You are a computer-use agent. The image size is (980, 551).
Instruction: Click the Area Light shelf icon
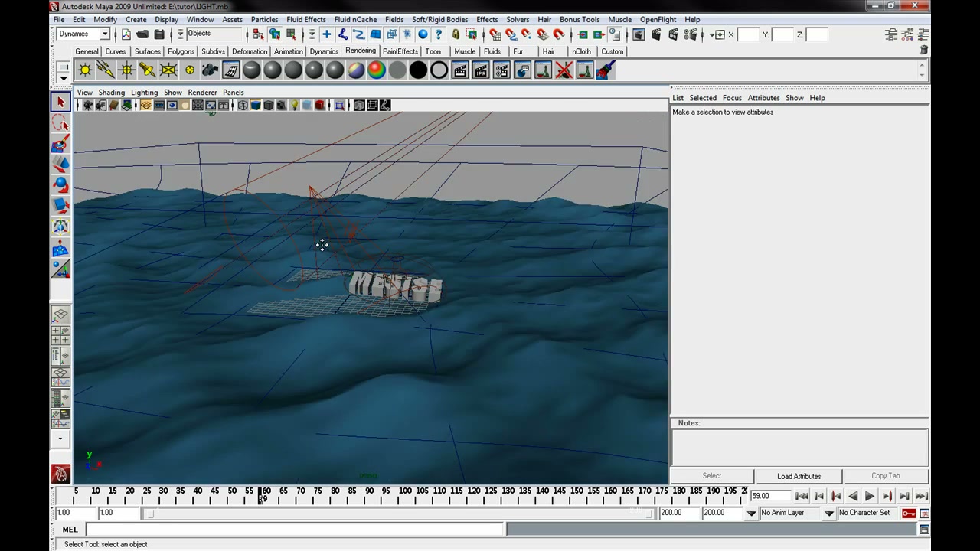(x=168, y=70)
